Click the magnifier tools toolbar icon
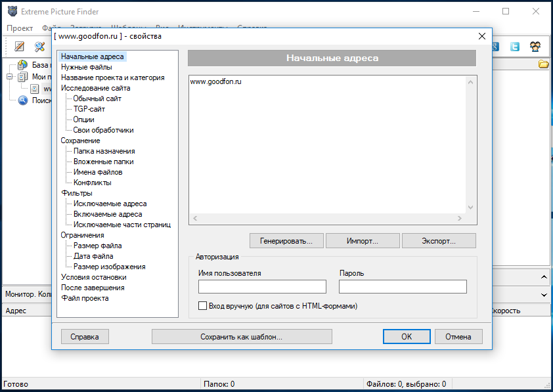Screen dimensions: 553x392 pos(39,46)
